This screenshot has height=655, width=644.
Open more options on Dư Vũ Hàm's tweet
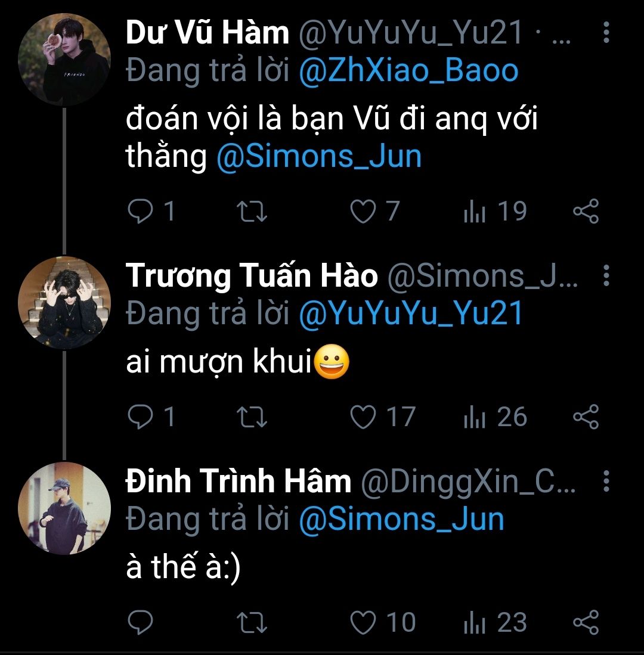click(606, 33)
